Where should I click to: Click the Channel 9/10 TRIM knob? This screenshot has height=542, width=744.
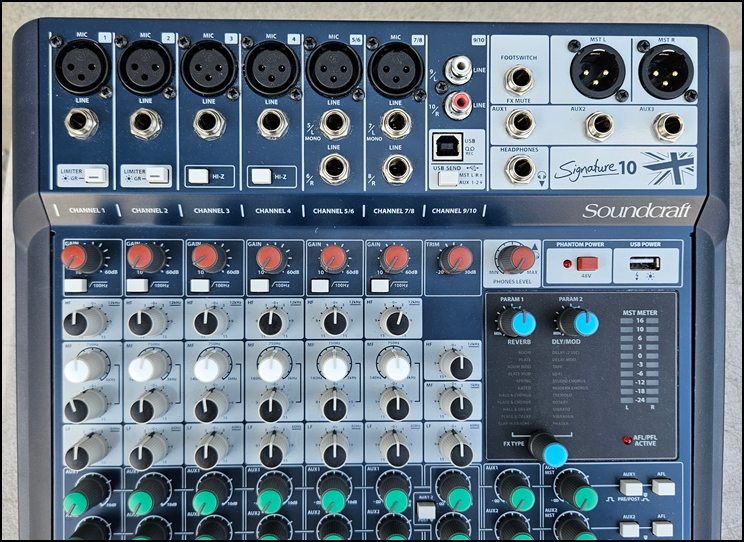click(x=456, y=259)
